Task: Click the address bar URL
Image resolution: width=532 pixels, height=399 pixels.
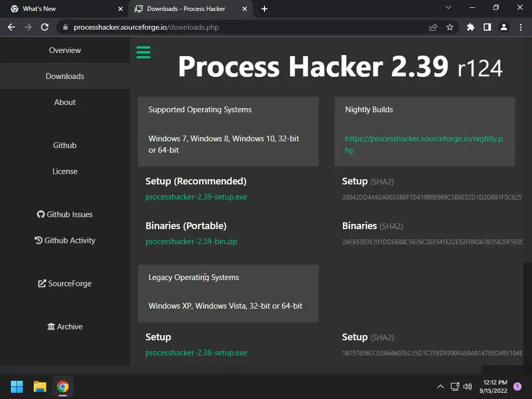Action: [146, 27]
